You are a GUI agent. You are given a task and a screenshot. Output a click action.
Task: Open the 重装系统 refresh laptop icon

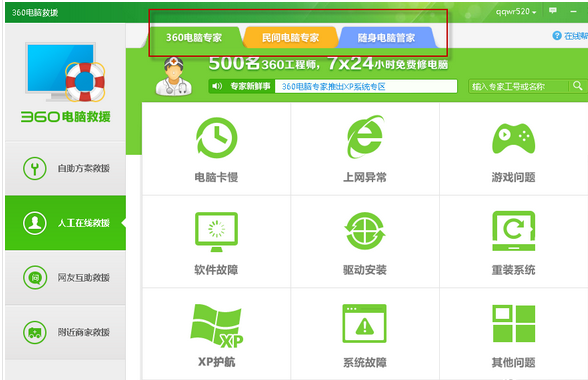point(513,231)
